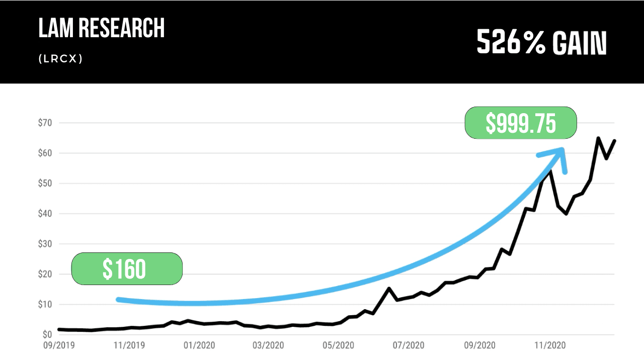Click the $0 y-axis label
644x362 pixels.
(x=47, y=334)
